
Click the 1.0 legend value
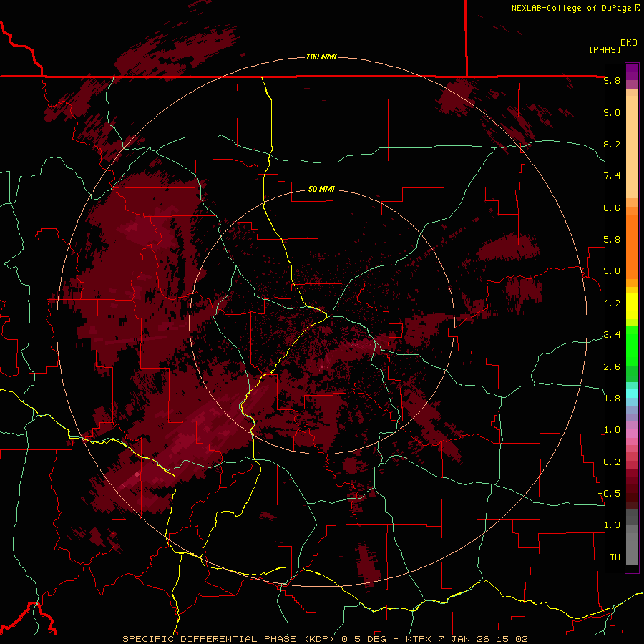click(x=612, y=430)
